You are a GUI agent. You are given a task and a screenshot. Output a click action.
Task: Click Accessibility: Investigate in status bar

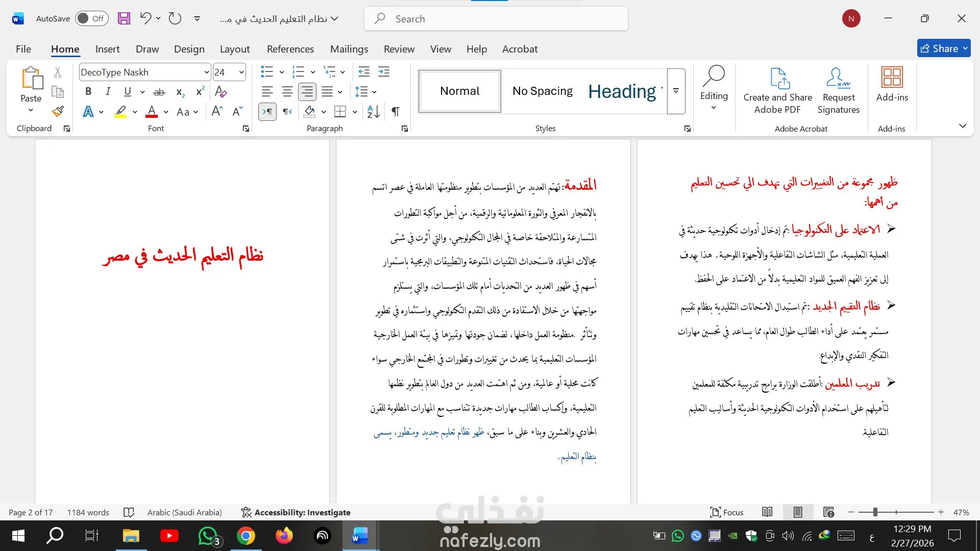296,512
